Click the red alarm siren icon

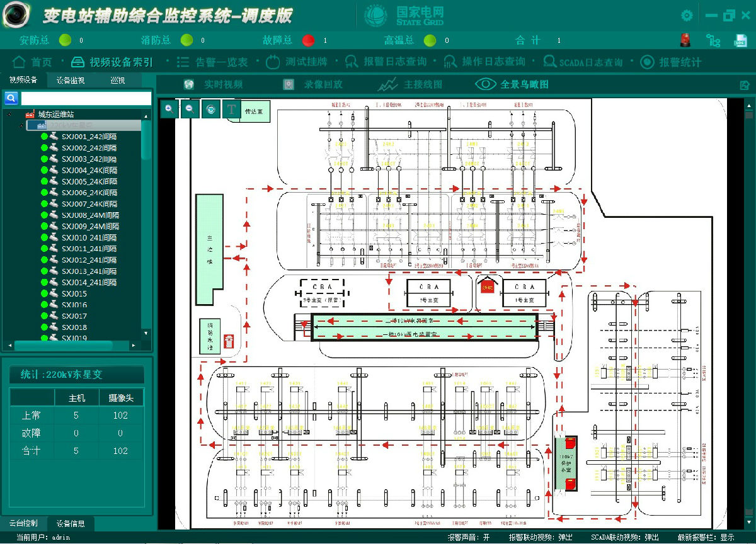[x=685, y=40]
